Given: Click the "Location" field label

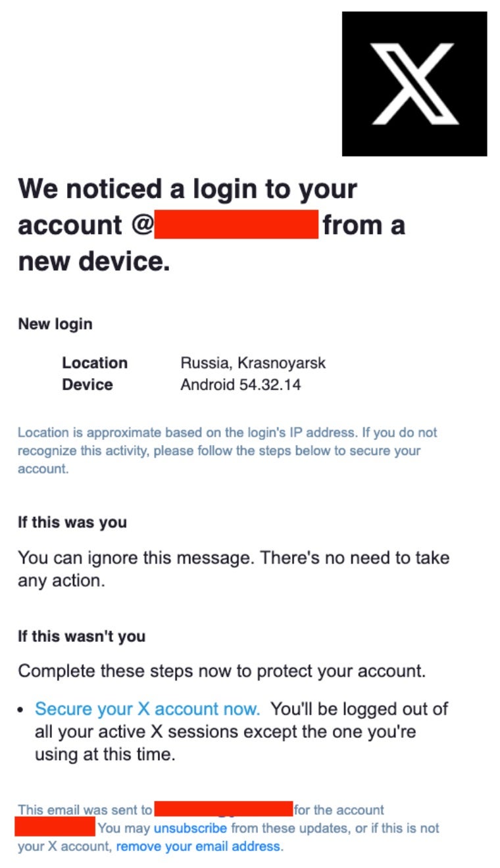Looking at the screenshot, I should point(95,363).
